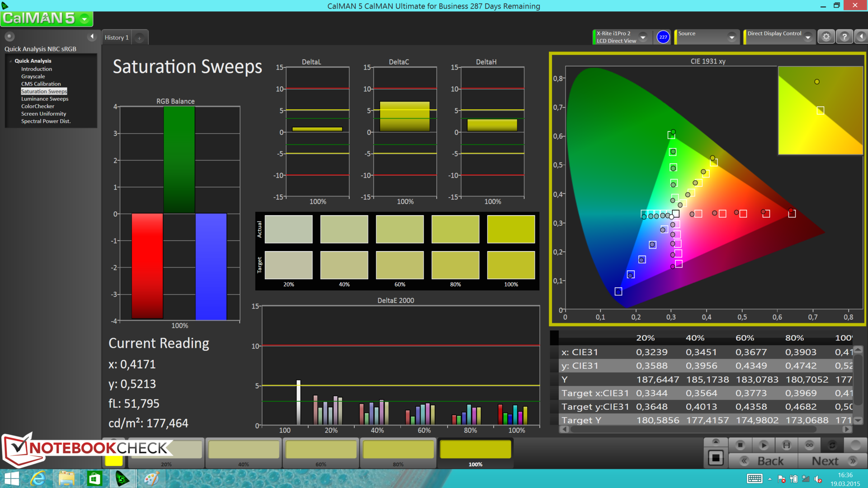The image size is (868, 488).
Task: Start reading with the play button
Action: point(764,445)
